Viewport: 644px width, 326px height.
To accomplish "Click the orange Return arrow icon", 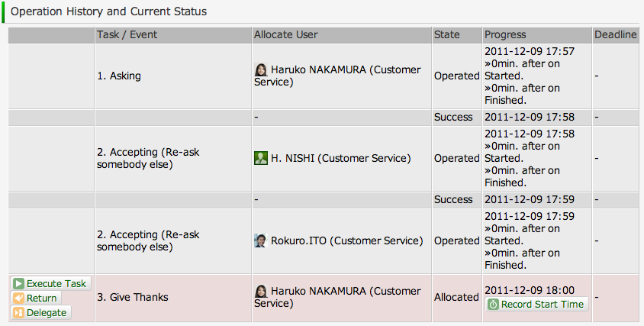I will [x=19, y=298].
